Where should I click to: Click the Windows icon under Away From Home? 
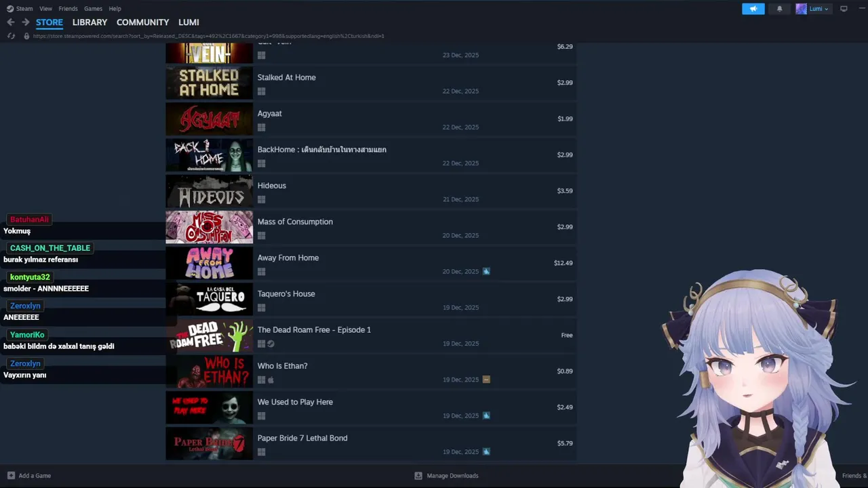(x=261, y=272)
